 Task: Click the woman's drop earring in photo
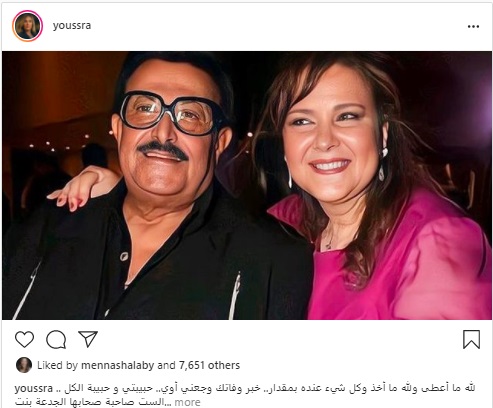coord(383,165)
